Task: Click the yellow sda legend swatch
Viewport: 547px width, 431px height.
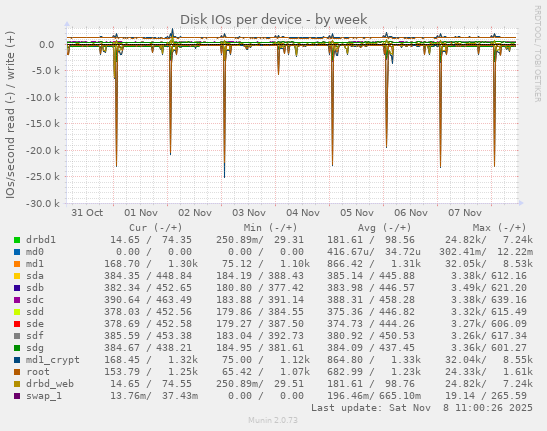Action: click(x=17, y=276)
